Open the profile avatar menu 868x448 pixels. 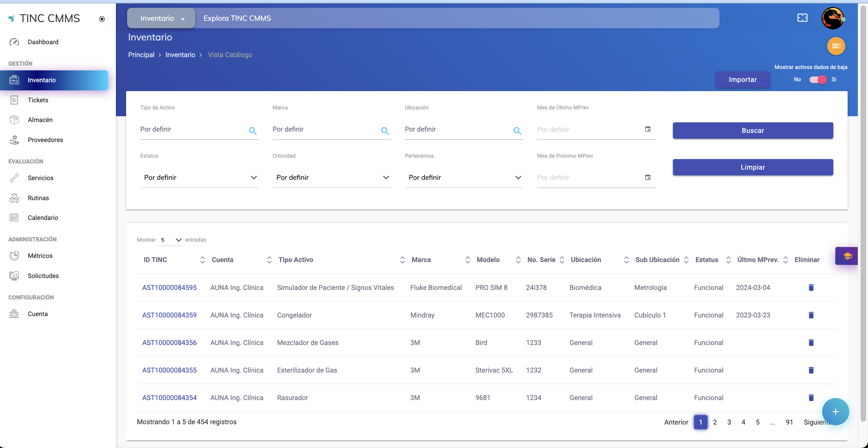(832, 18)
